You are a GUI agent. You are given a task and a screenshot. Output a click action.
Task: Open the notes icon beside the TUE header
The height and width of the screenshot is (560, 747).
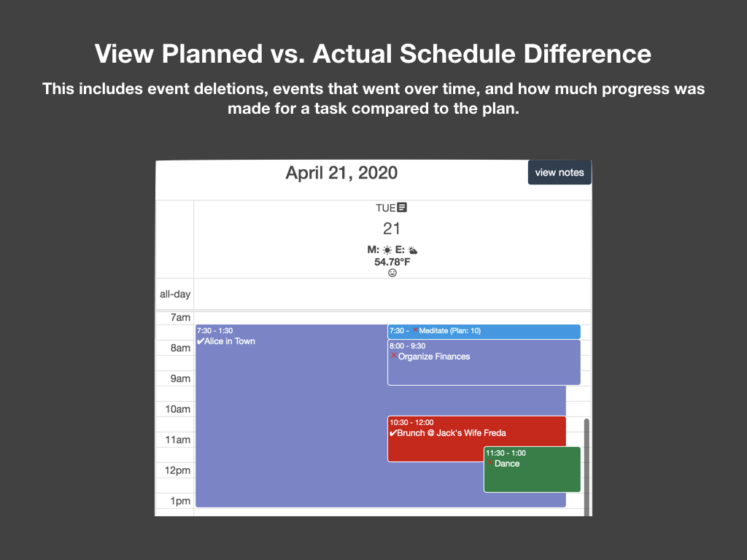click(x=402, y=207)
